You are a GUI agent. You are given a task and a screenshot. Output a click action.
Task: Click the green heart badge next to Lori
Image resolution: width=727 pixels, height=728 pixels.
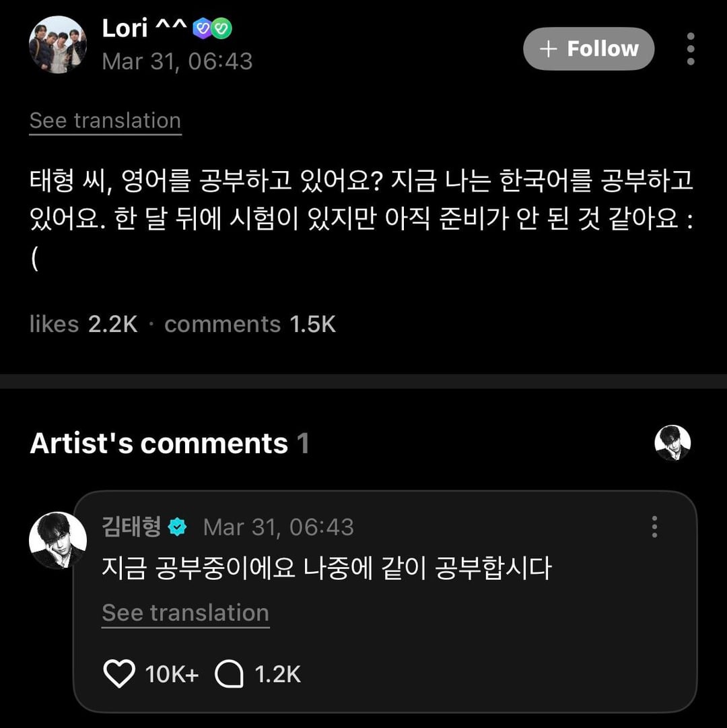coord(221,28)
